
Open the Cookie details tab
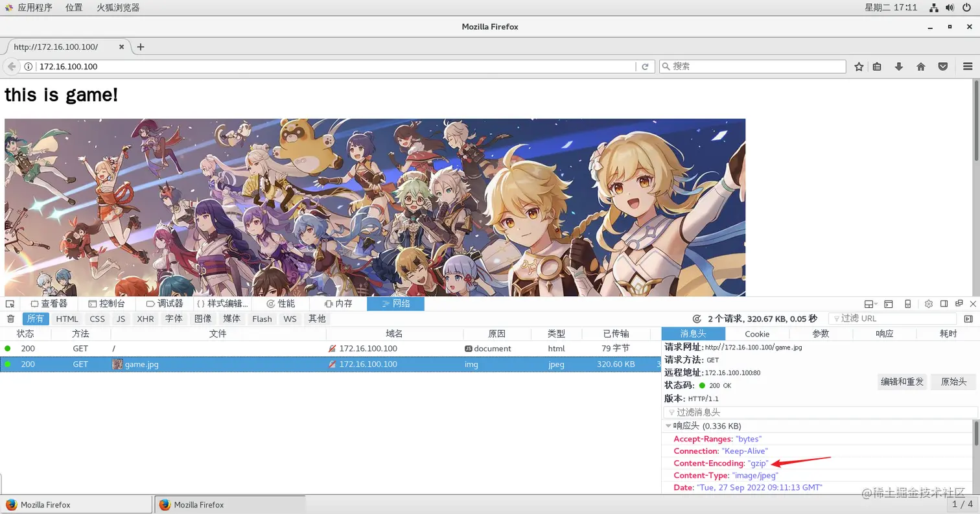(x=757, y=334)
